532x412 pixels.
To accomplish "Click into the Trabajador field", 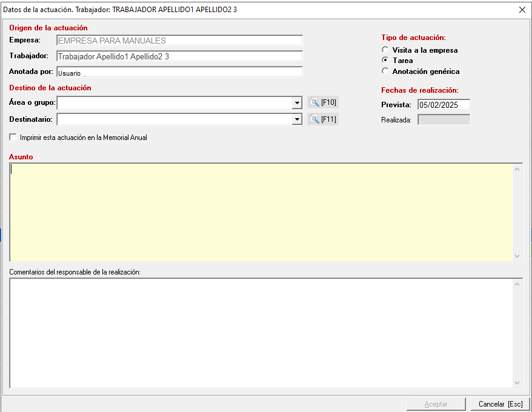I will (x=179, y=56).
